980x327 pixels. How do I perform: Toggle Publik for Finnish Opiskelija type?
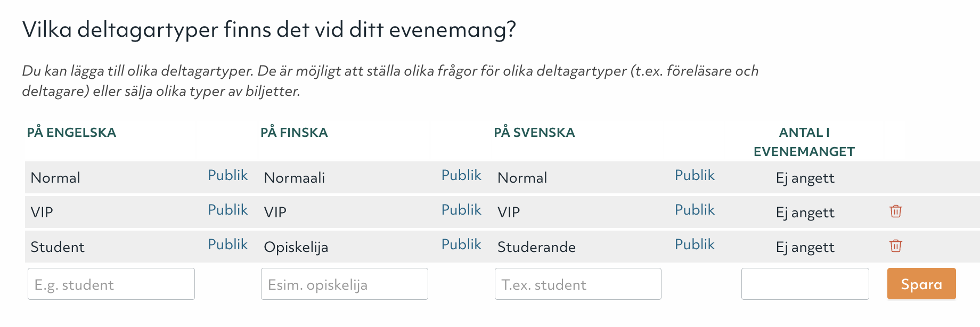[461, 244]
